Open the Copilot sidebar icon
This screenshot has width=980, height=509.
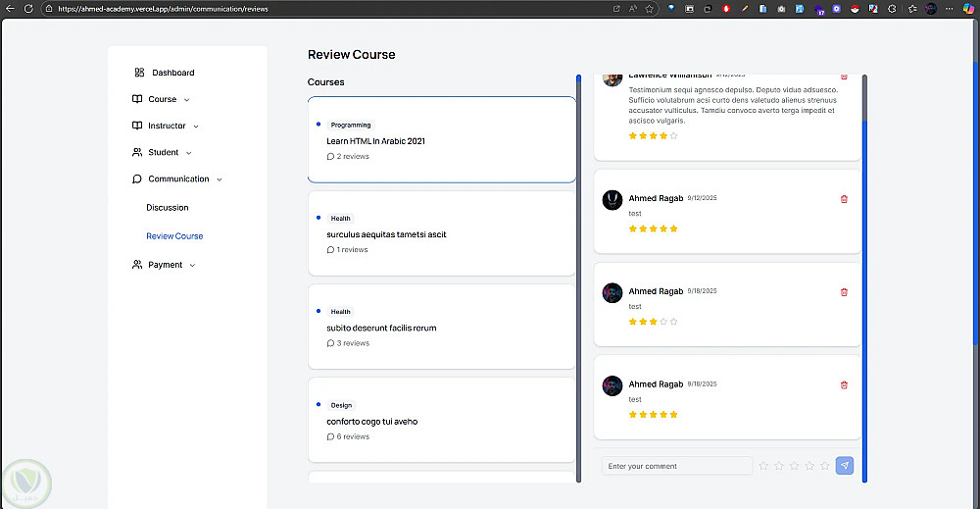tap(968, 9)
